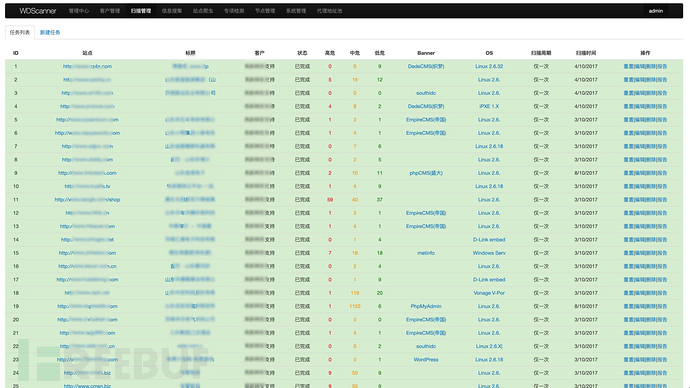This screenshot has height=388, width=690.
Task: Click scan date 8/10/2017 in row 9
Action: coord(586,173)
